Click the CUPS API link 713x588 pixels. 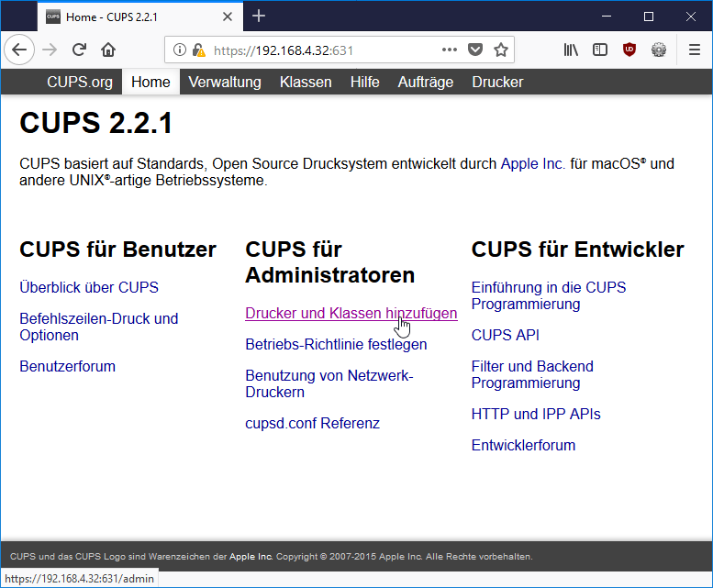(506, 335)
